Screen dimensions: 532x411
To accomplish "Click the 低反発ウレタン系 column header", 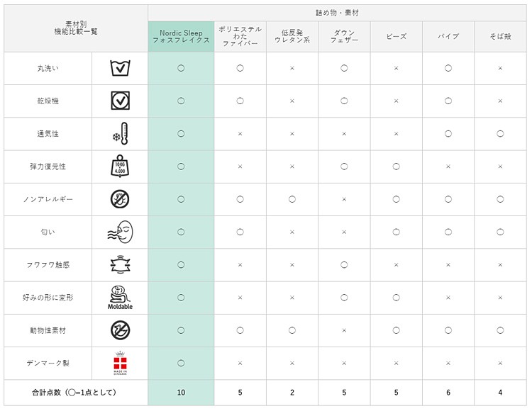I will (x=292, y=37).
